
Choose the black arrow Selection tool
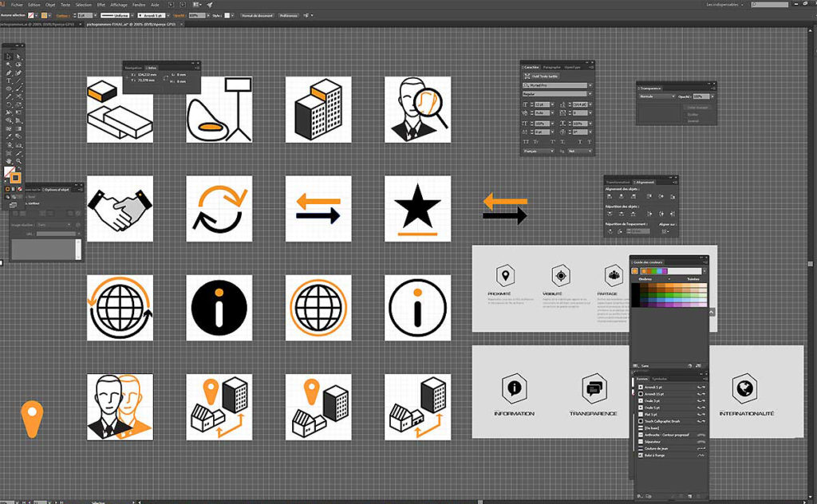pyautogui.click(x=9, y=56)
